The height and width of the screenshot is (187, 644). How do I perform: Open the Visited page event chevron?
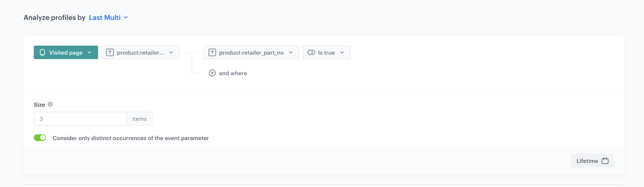tap(89, 53)
